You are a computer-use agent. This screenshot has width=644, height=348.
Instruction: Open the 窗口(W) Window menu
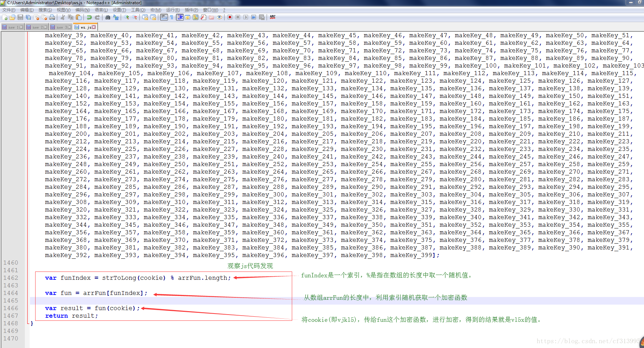pos(210,10)
